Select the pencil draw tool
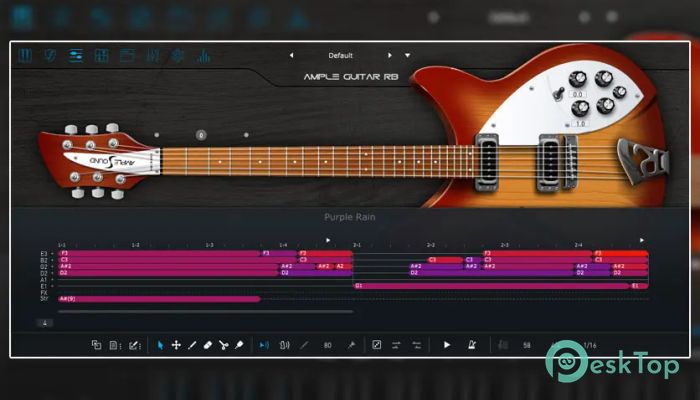Image resolution: width=700 pixels, height=400 pixels. click(x=192, y=345)
